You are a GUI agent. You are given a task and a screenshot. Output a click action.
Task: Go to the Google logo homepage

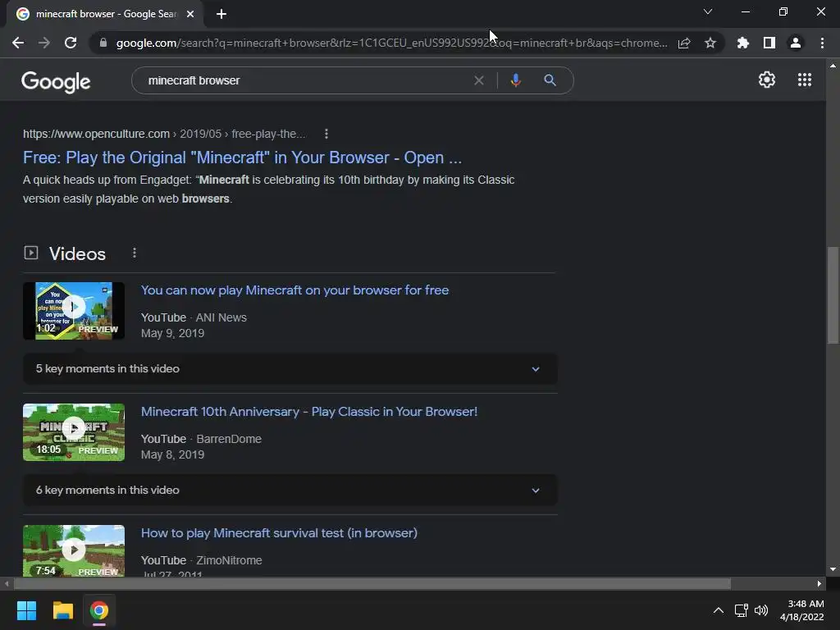56,82
